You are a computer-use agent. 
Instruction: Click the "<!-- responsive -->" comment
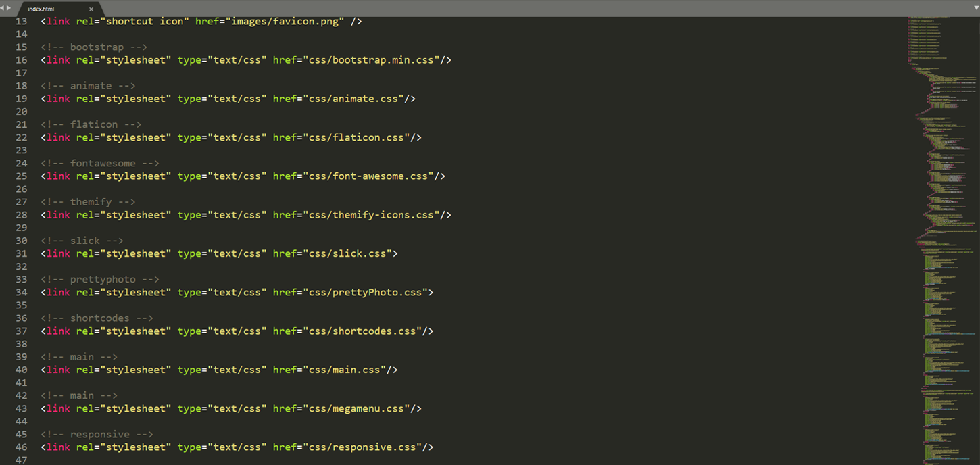coord(97,435)
